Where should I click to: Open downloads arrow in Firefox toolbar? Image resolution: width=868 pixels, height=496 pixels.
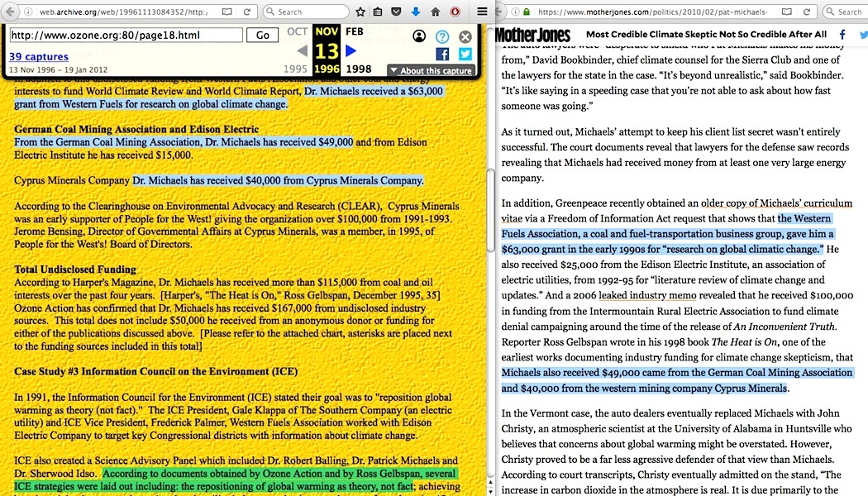coord(415,12)
